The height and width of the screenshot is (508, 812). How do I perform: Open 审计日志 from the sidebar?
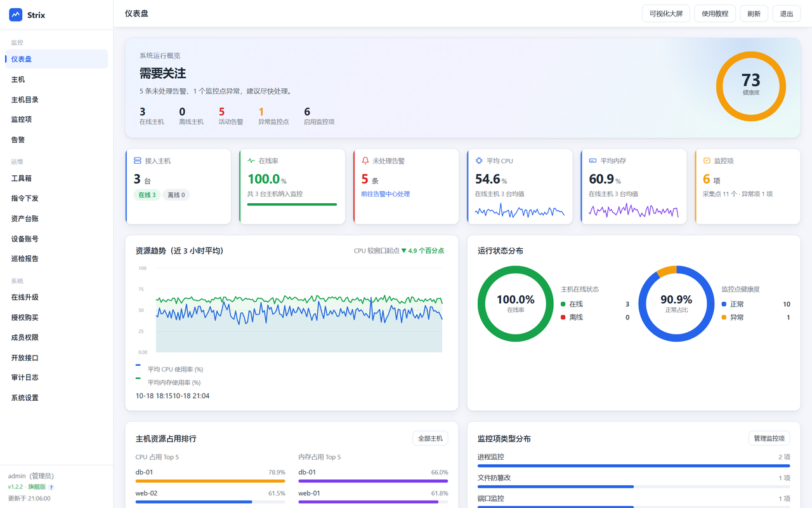click(56, 377)
